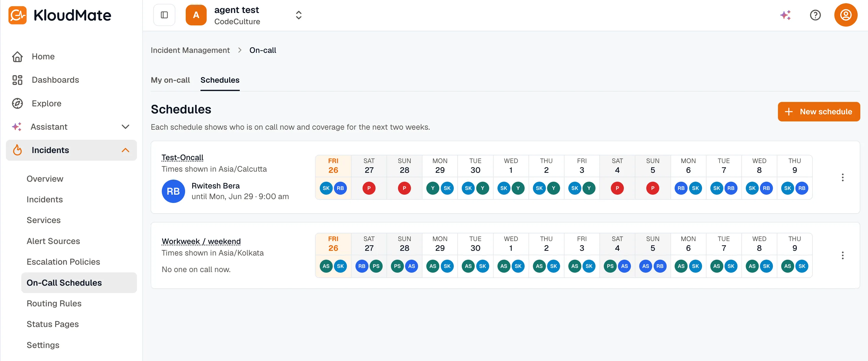Click Dashboards label in sidebar
This screenshot has width=868, height=361.
[x=56, y=80]
